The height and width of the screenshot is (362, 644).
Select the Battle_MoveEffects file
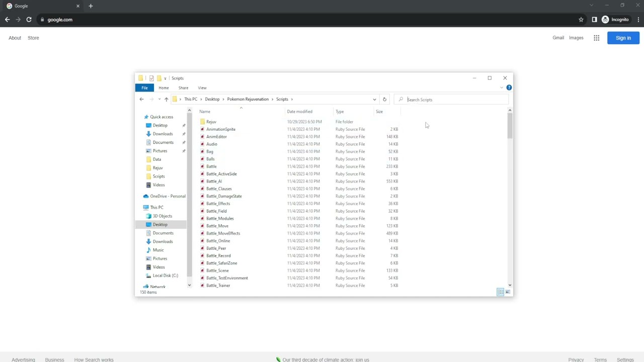pos(223,233)
